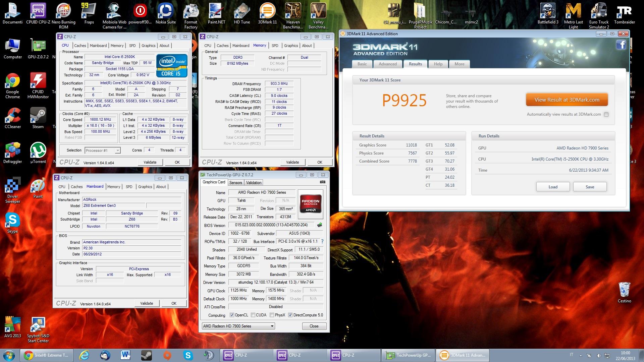The image size is (644, 362).
Task: Open Paint.NET desktop shortcut
Action: point(216,13)
